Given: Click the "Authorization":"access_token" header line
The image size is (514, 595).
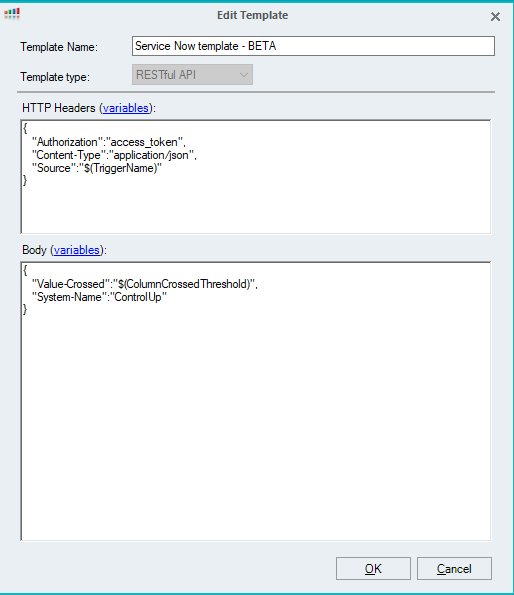Looking at the screenshot, I should point(109,142).
